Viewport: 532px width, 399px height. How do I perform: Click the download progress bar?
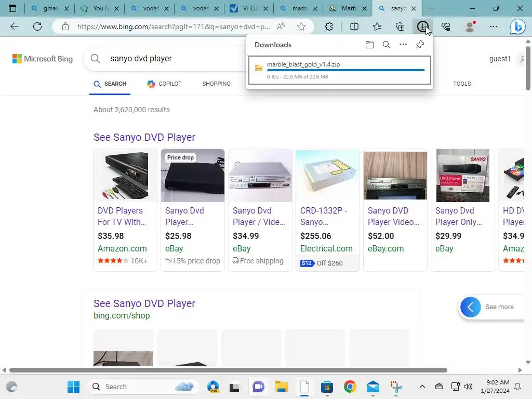345,70
